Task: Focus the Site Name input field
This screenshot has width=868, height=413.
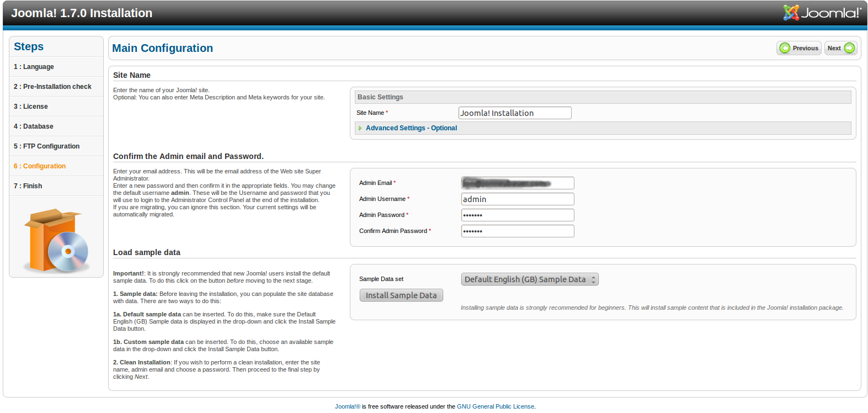Action: point(515,113)
